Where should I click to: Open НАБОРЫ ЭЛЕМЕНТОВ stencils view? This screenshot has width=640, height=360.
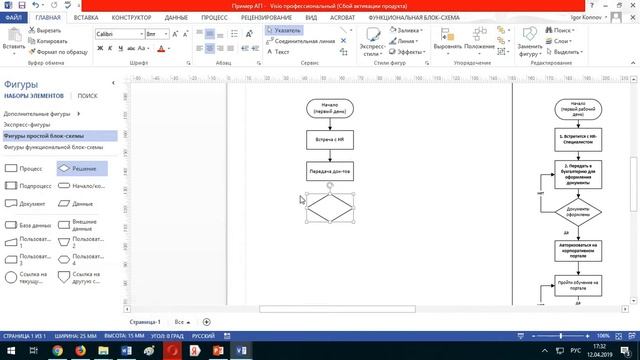[34, 96]
